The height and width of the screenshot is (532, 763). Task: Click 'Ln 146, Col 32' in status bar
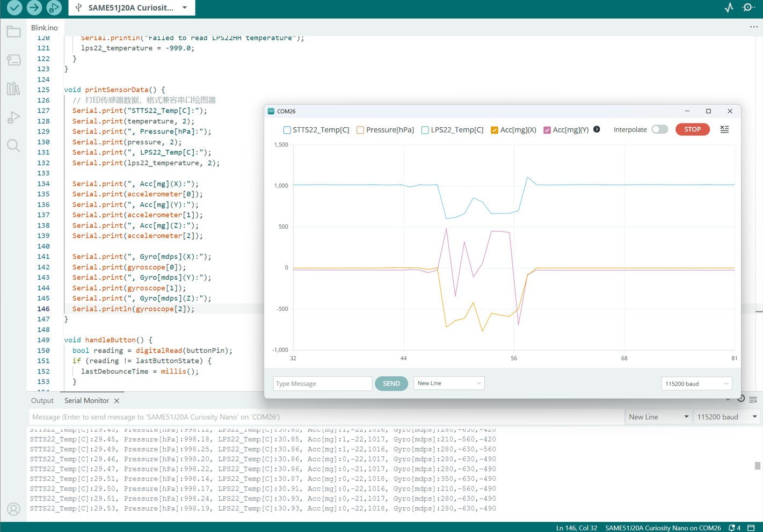[x=577, y=528]
